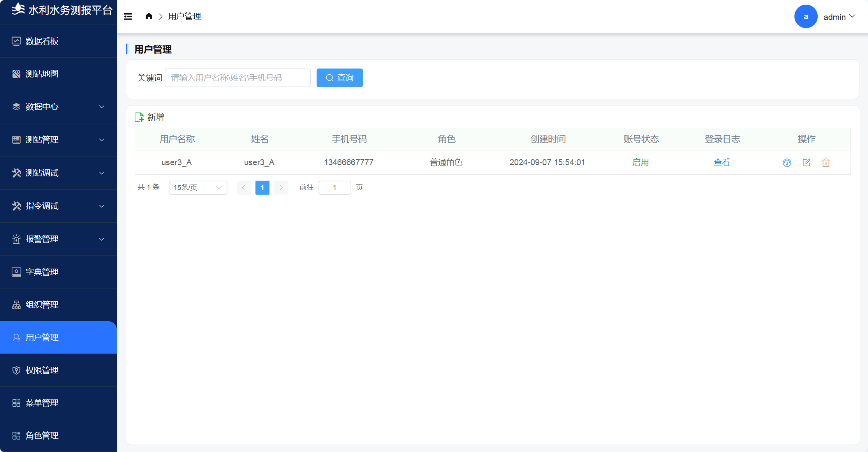Delete user3_A with the trash icon

pos(826,163)
